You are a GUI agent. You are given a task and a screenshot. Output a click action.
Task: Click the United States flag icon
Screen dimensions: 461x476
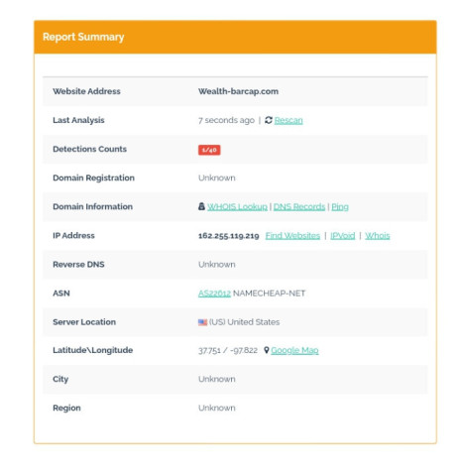tap(202, 322)
